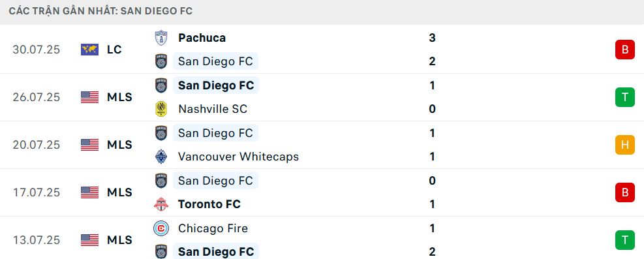Open the Toronto FC team link

click(209, 204)
